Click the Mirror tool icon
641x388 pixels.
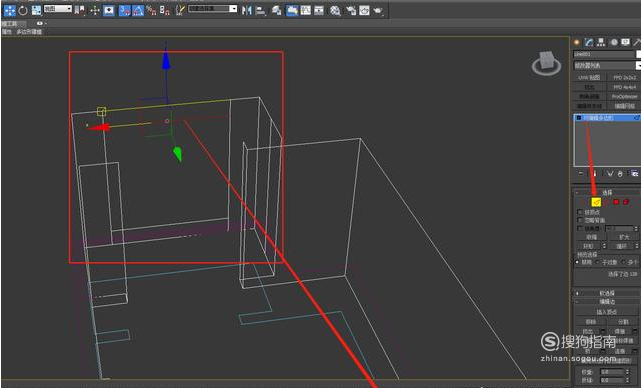247,10
